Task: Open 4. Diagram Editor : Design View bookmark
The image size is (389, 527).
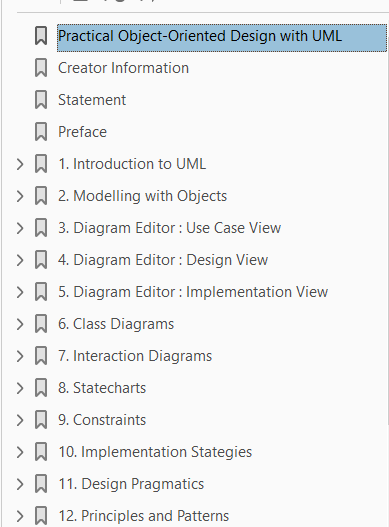Action: coord(163,260)
